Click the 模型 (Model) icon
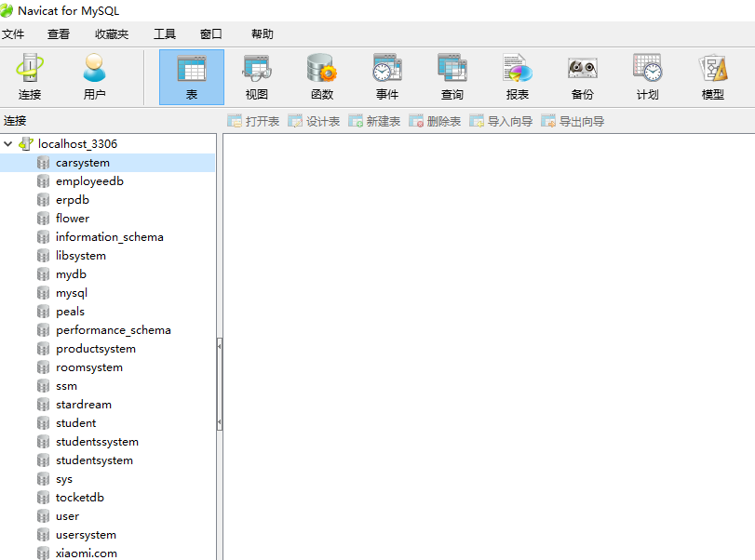 pos(712,76)
